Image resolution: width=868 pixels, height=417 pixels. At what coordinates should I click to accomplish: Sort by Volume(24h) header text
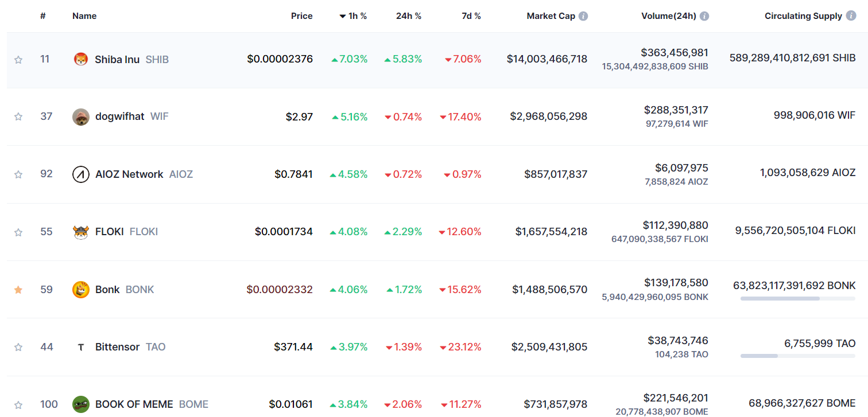point(669,16)
